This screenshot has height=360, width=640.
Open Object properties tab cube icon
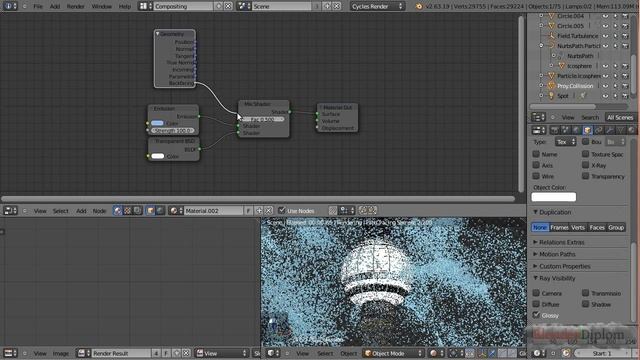pos(587,130)
